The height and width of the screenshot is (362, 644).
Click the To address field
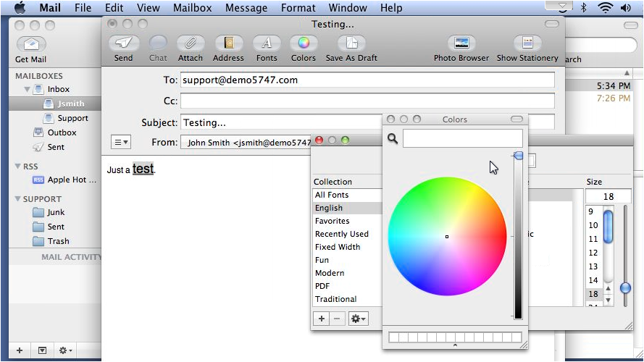[x=367, y=80]
